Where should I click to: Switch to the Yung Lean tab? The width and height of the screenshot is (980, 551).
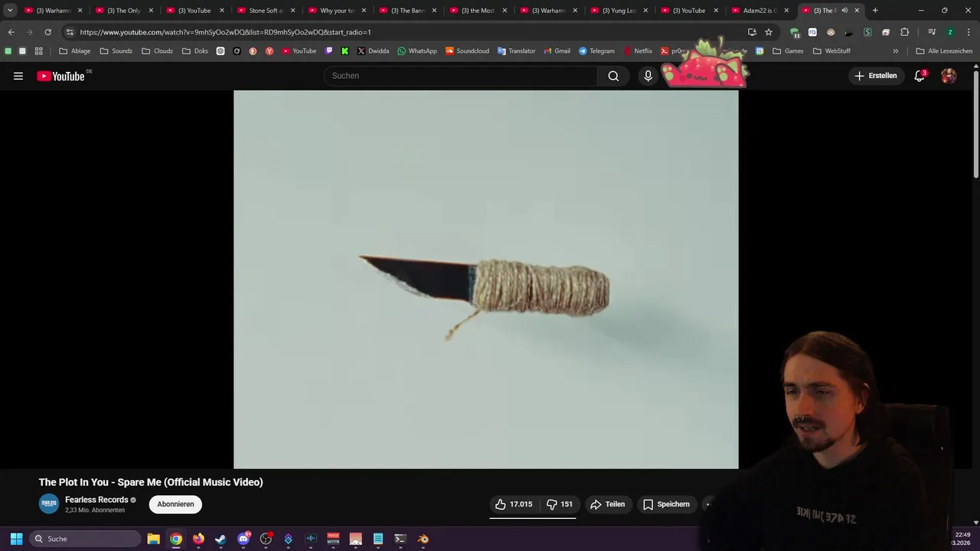[619, 11]
